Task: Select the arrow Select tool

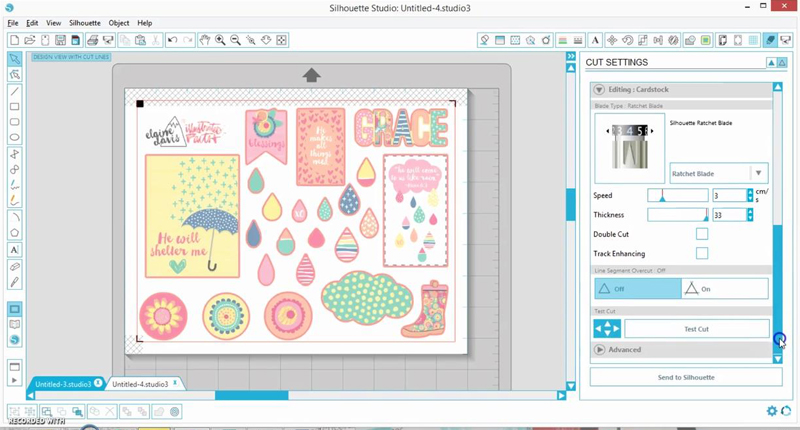Action: [14, 59]
